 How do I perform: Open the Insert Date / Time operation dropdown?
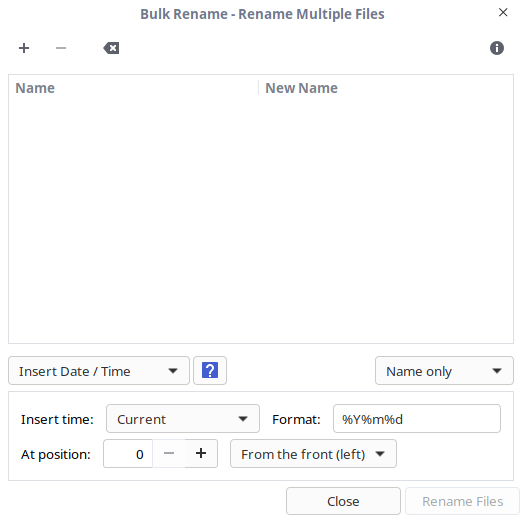pos(99,371)
